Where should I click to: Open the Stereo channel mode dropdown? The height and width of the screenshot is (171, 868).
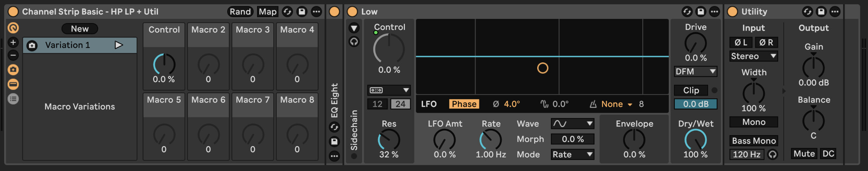[753, 56]
